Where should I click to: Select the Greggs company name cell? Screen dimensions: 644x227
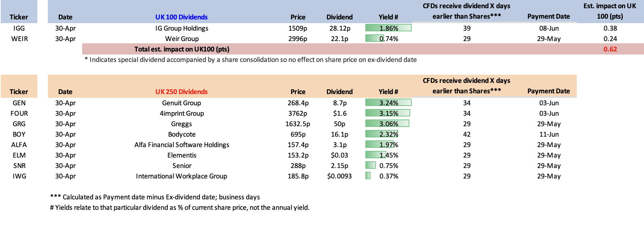coord(182,124)
